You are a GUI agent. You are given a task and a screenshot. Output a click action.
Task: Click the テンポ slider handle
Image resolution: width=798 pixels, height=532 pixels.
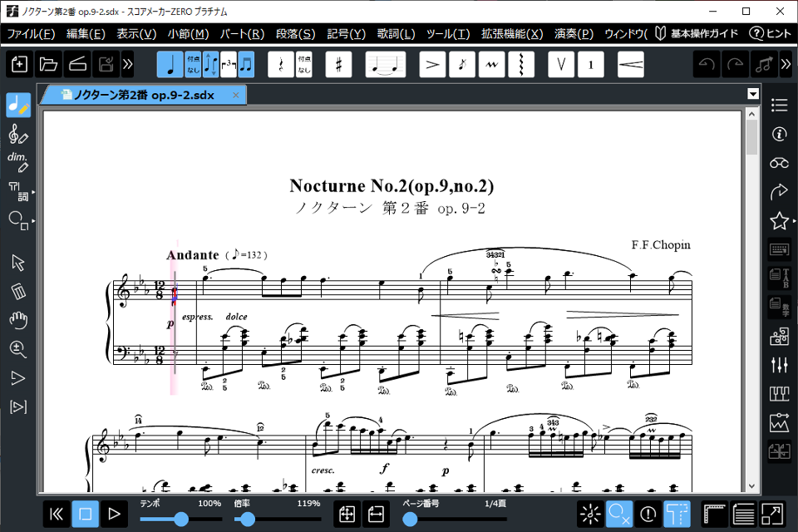(180, 520)
